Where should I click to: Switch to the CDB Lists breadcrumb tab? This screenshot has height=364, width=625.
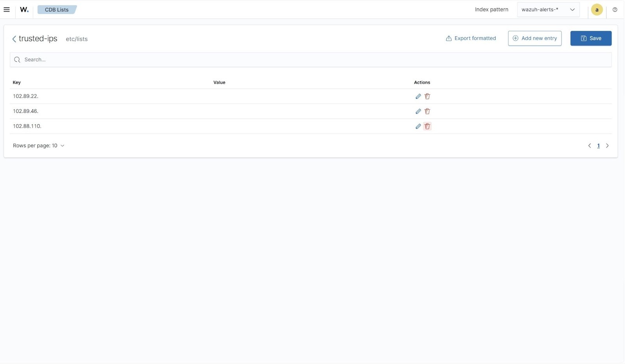coord(57,9)
